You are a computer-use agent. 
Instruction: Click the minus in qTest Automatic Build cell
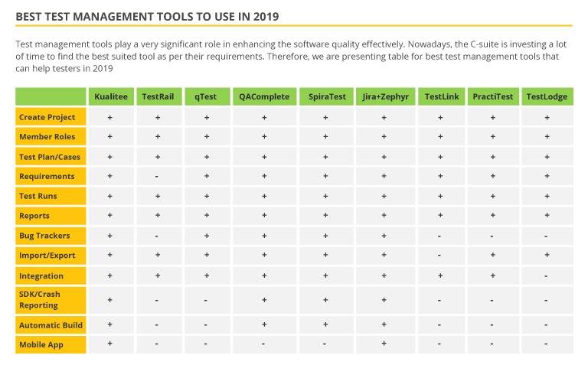click(205, 325)
